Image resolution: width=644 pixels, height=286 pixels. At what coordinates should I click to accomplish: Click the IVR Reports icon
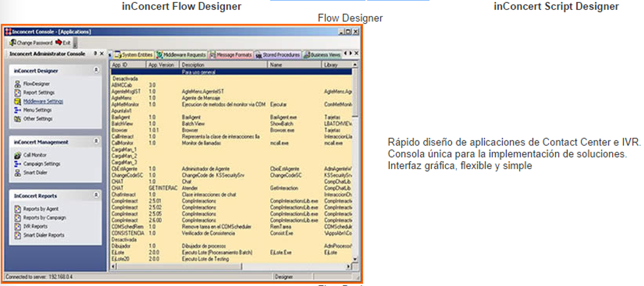point(18,227)
